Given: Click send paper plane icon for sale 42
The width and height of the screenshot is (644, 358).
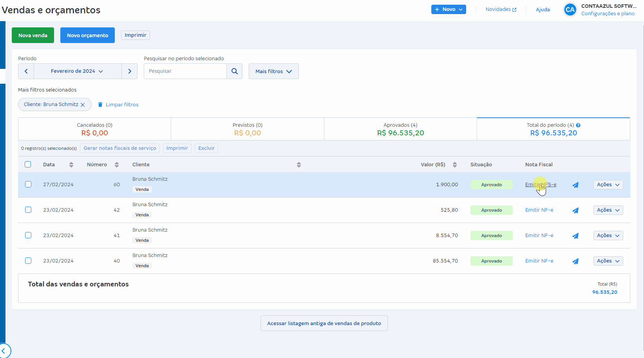Looking at the screenshot, I should (x=575, y=210).
